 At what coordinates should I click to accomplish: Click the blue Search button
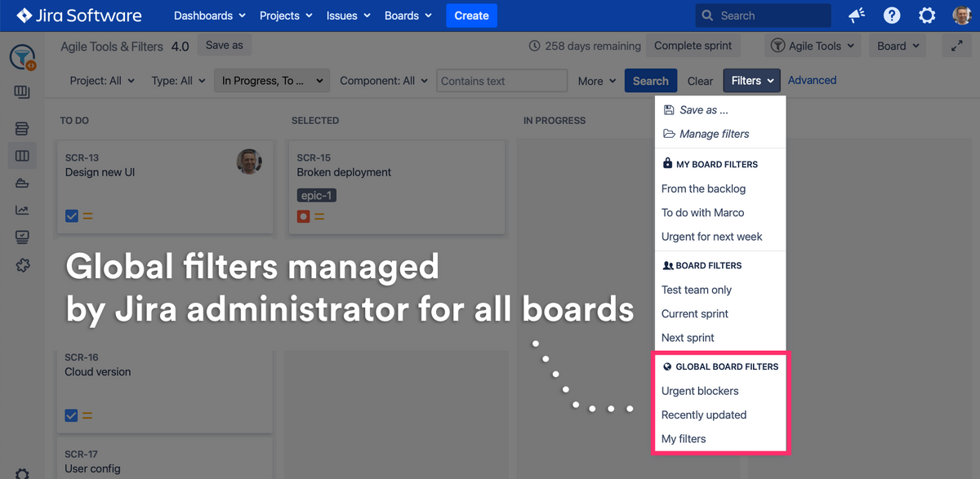point(650,81)
